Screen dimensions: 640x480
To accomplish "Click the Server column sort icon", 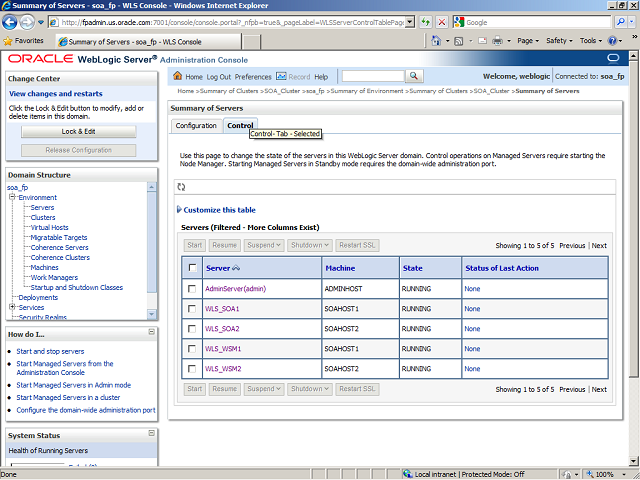I will 236,268.
